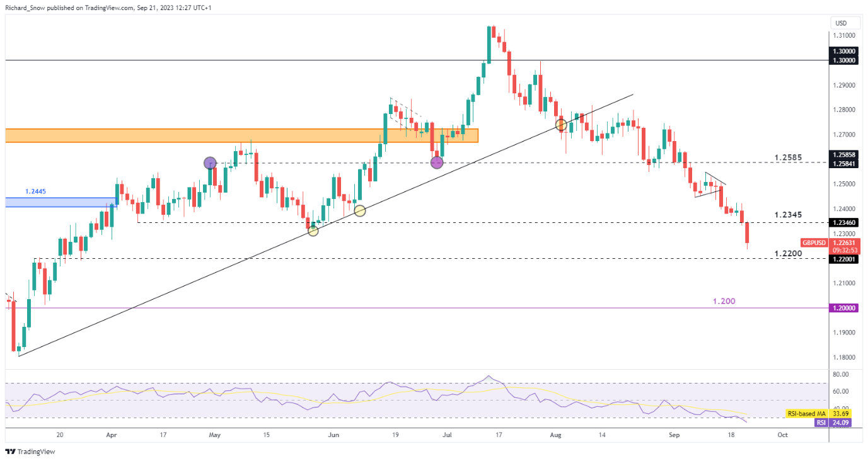Click the RSI-based MA value 33.69
This screenshot has width=868, height=461.
point(842,414)
